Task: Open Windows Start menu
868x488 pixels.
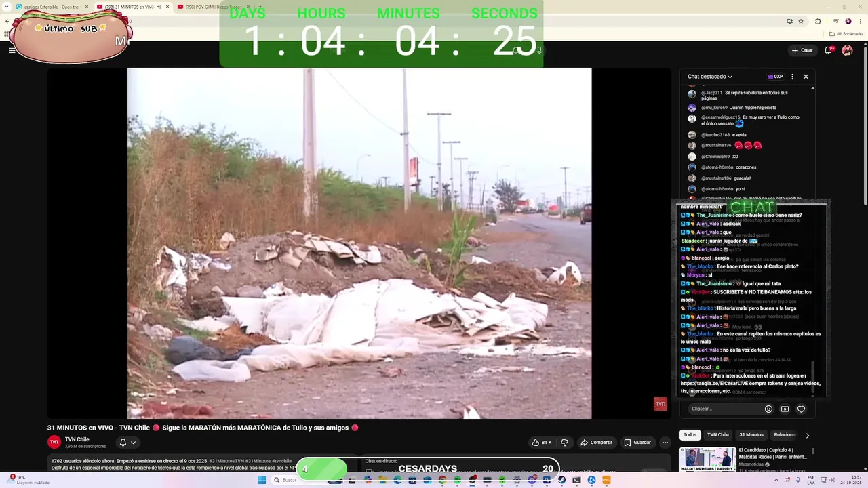Action: pyautogui.click(x=262, y=480)
